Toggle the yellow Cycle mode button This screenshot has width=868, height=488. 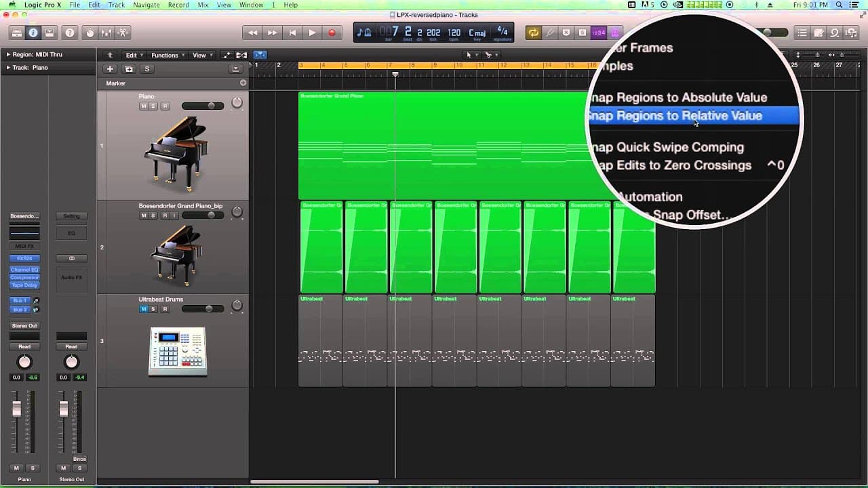[534, 33]
